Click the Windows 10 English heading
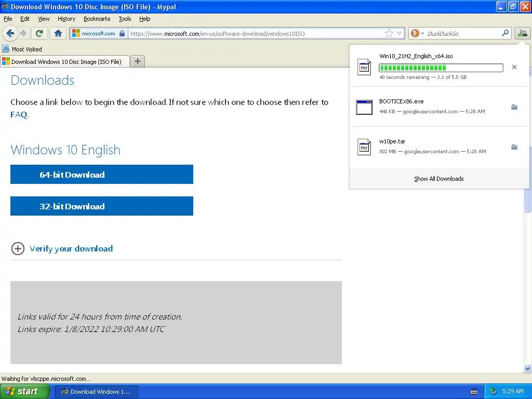 [x=65, y=150]
